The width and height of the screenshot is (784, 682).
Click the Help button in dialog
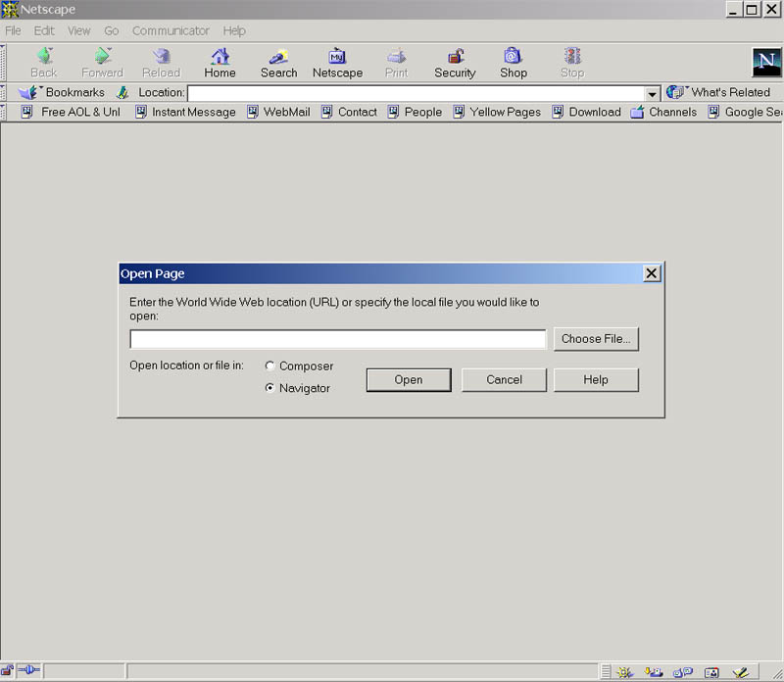(x=596, y=380)
